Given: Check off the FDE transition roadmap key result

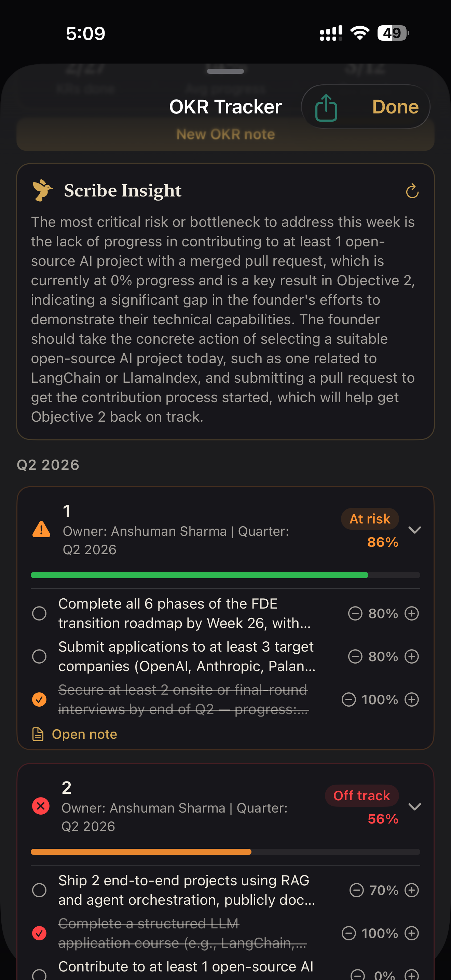Looking at the screenshot, I should tap(39, 613).
